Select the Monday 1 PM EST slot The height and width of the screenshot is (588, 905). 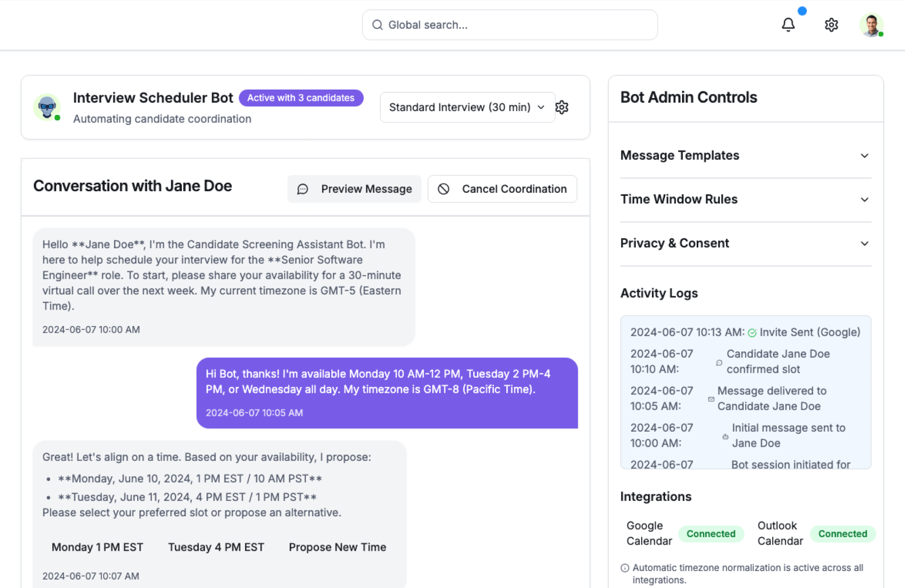coord(97,547)
